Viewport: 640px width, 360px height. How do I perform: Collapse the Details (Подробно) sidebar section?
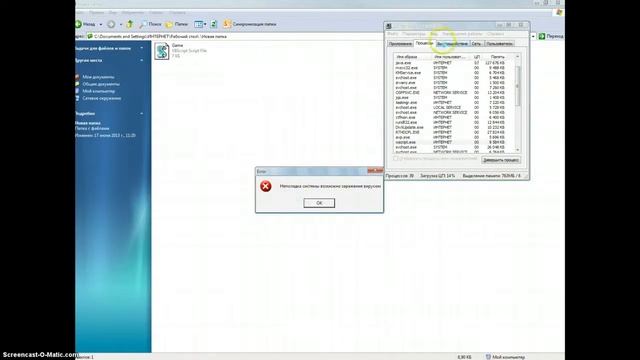[x=142, y=113]
